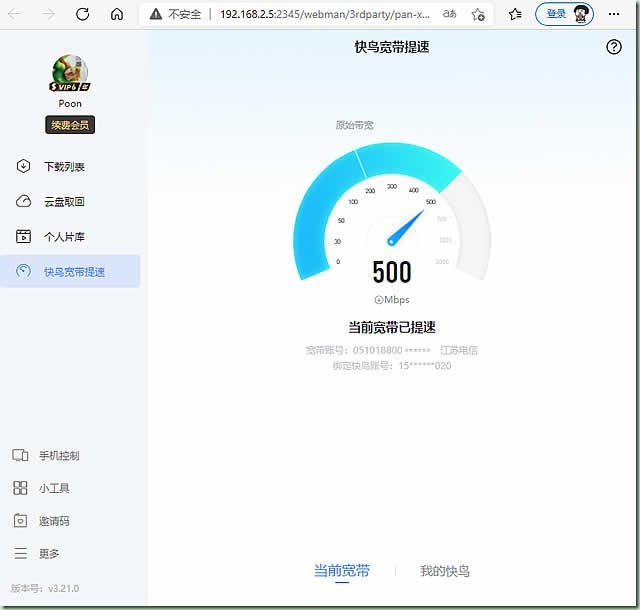The width and height of the screenshot is (640, 610).
Task: Click the personal video library icon
Action: 23,236
